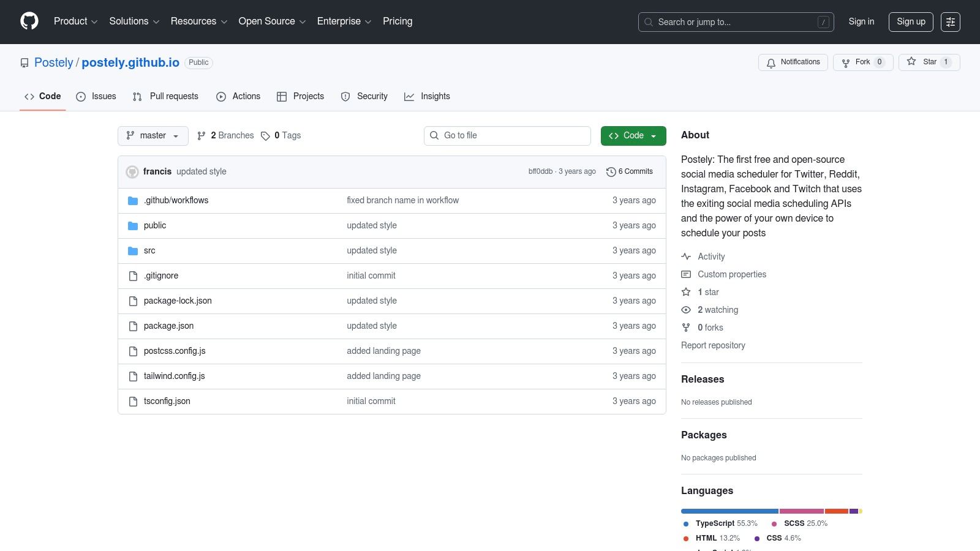Click the Sign in link

(861, 21)
